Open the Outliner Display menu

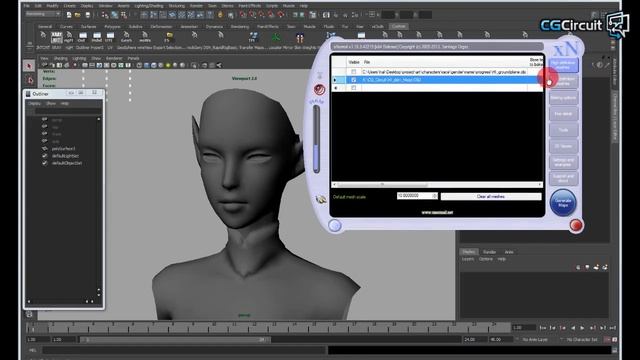click(34, 104)
